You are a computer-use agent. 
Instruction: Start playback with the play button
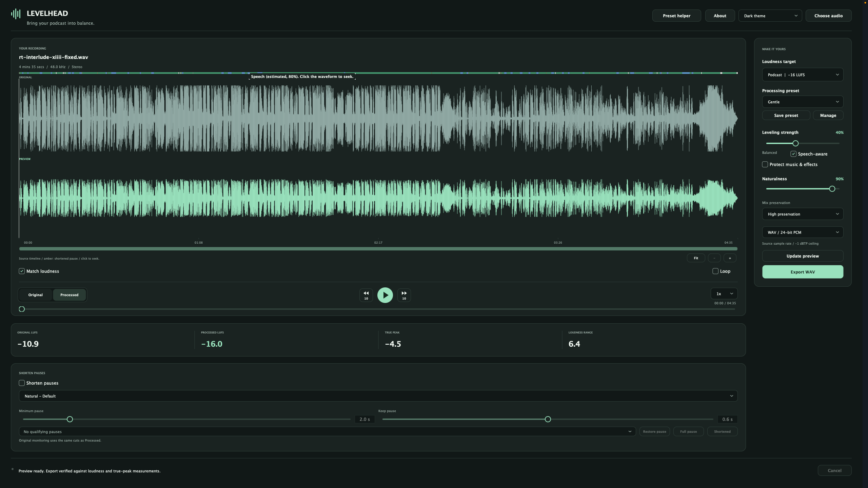(385, 295)
